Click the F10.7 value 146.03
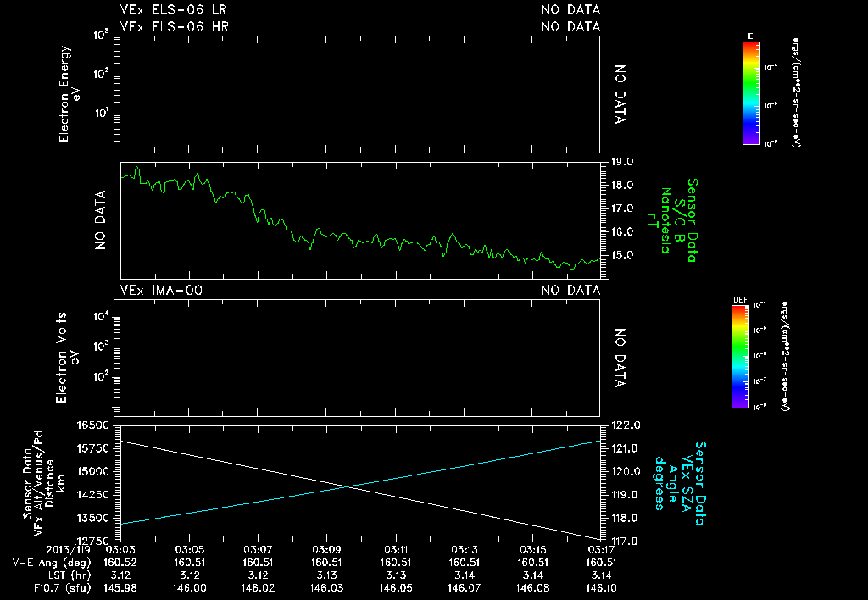Image resolution: width=868 pixels, height=600 pixels. (x=326, y=588)
